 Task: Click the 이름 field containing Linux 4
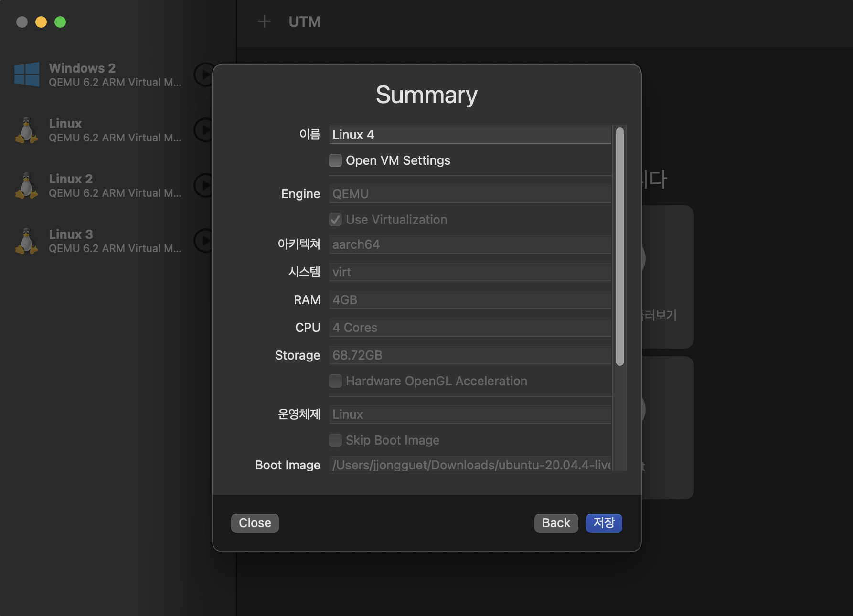(470, 135)
